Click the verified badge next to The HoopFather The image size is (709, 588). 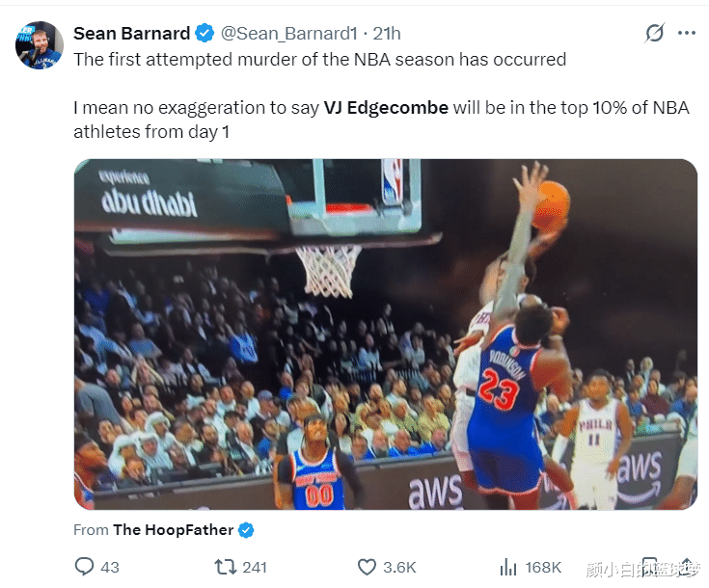tap(246, 529)
